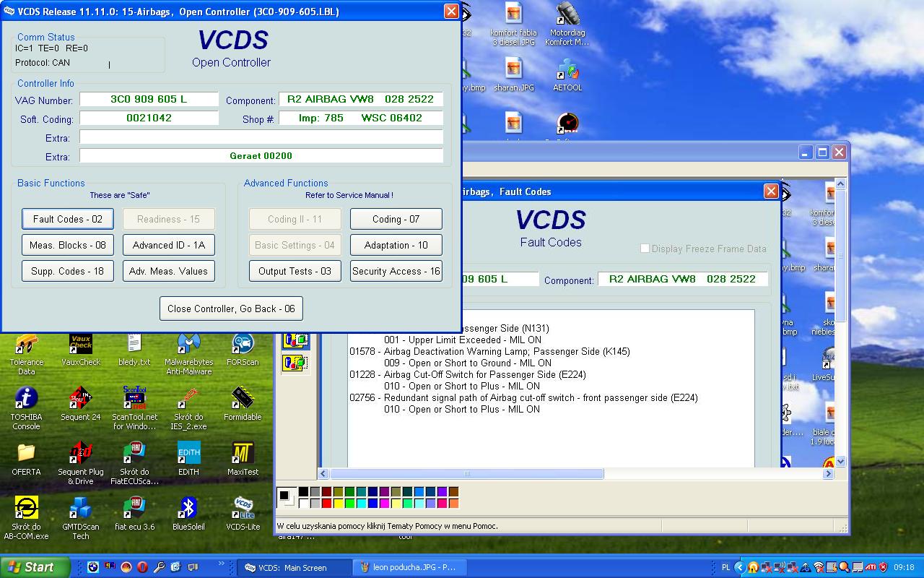Click the Soft. Coding field
924x578 pixels.
(x=149, y=118)
